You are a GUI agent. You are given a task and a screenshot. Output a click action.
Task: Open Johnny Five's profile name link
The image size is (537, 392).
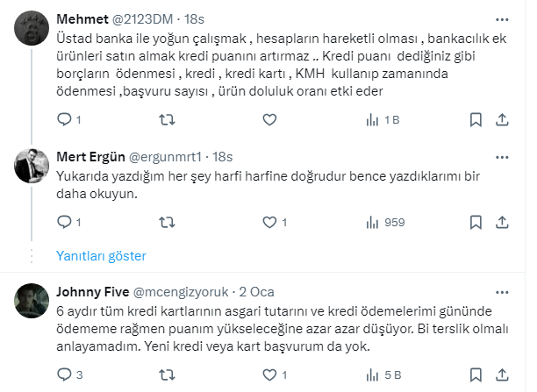coord(91,292)
